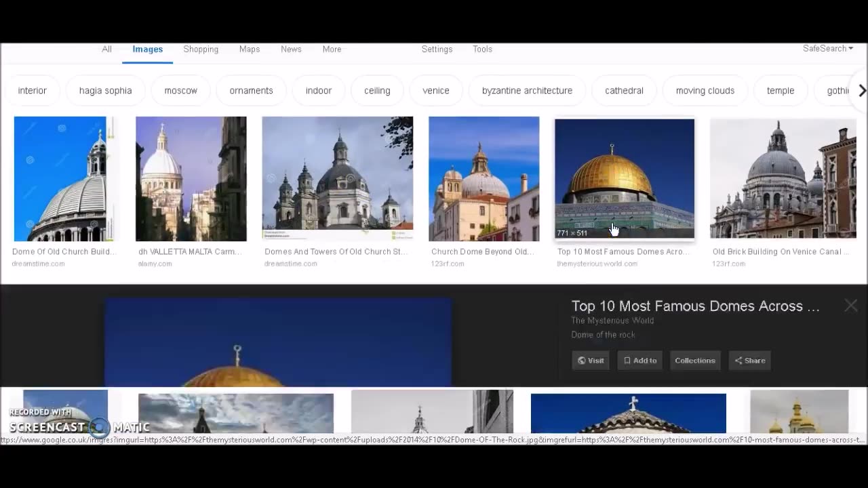Click the Share button
The height and width of the screenshot is (488, 868).
(750, 361)
